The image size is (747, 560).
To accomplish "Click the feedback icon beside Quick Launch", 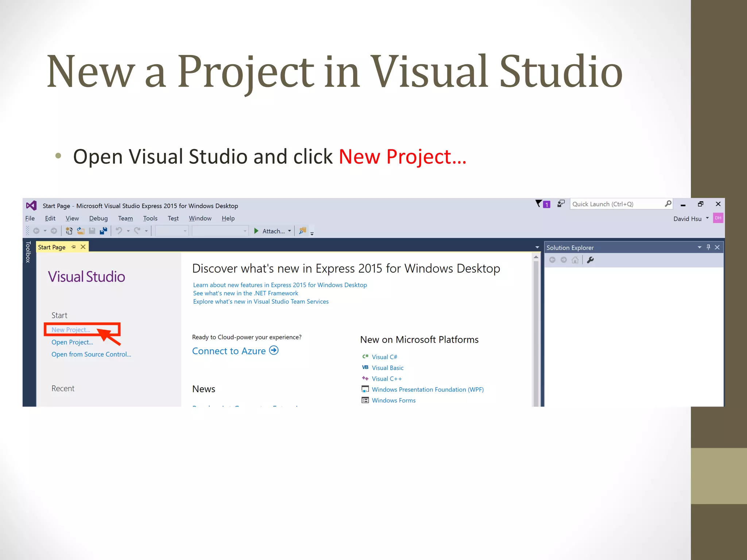I will [561, 204].
